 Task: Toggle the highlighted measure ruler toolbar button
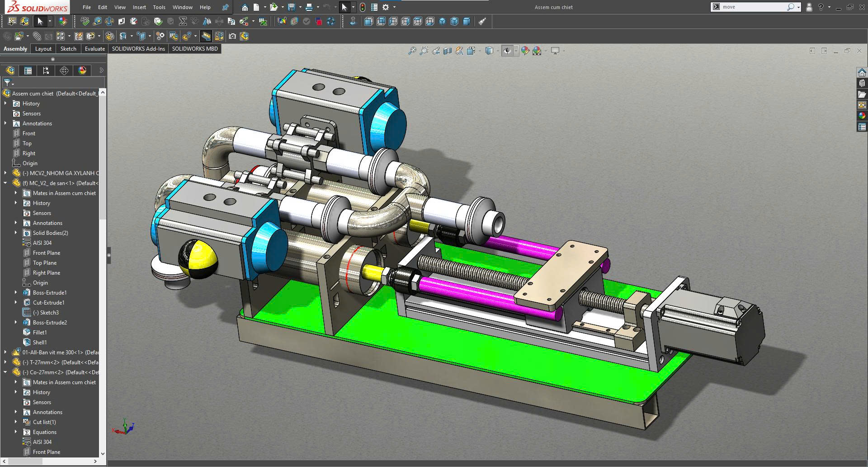point(206,36)
